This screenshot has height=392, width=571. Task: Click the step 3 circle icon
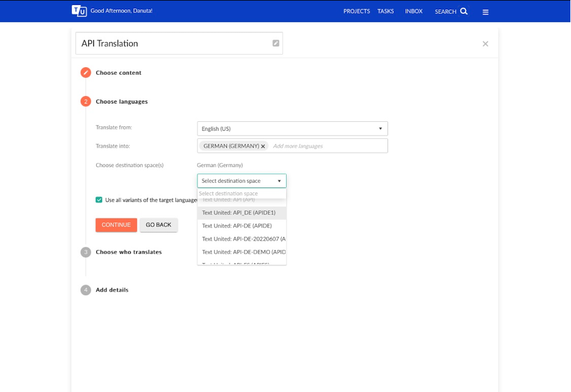pyautogui.click(x=86, y=252)
